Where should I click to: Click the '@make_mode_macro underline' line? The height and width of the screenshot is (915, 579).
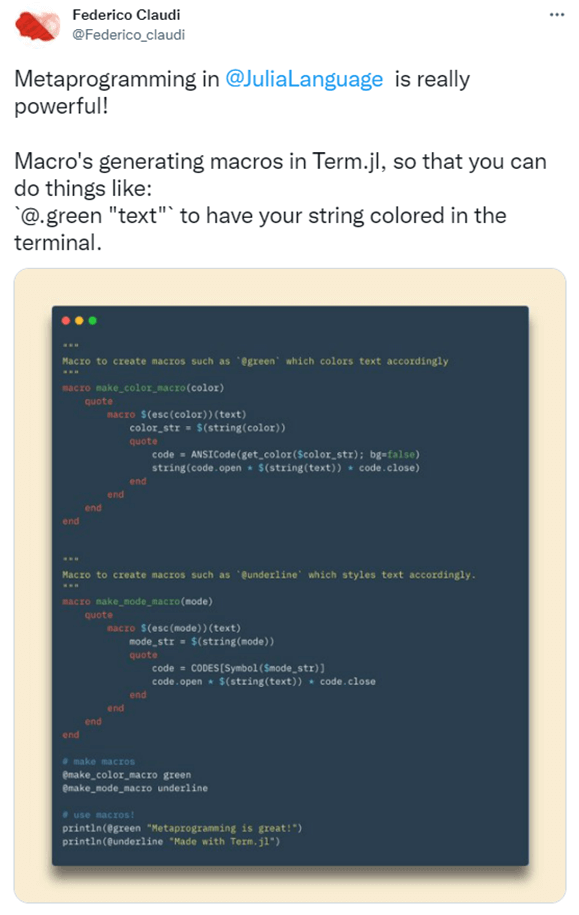[x=135, y=788]
